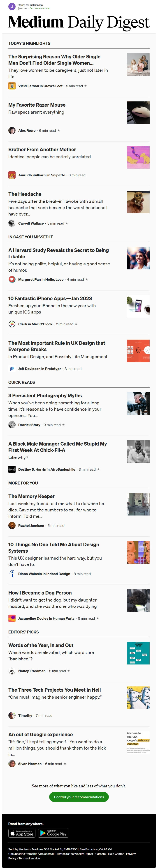Open "My Favorite Razer Mouse" article title
Screen dimensions: 158x868
click(x=37, y=105)
